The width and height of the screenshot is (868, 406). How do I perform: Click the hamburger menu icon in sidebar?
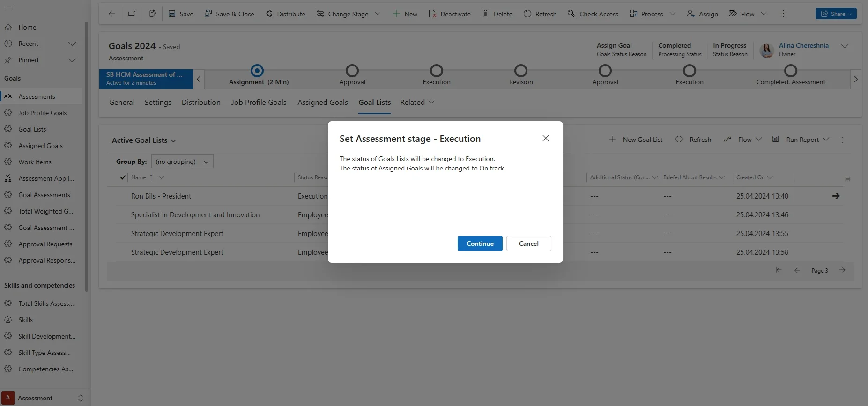tap(8, 9)
